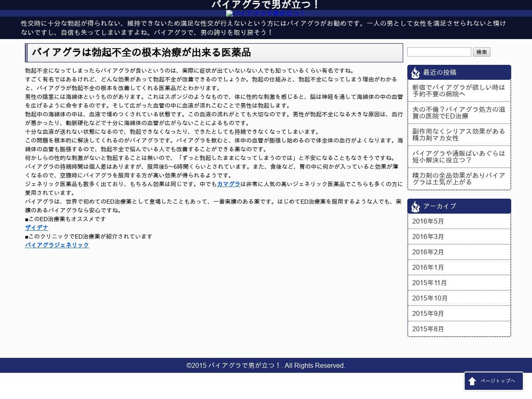
Task: Open the バイアグラジェネリック link
Action: click(57, 245)
